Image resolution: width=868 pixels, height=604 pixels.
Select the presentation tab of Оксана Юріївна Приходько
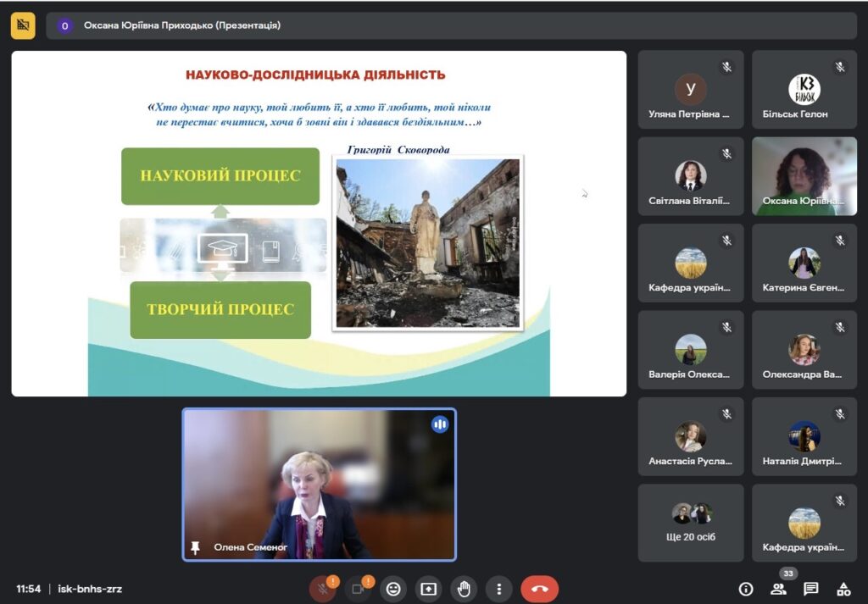coord(181,25)
